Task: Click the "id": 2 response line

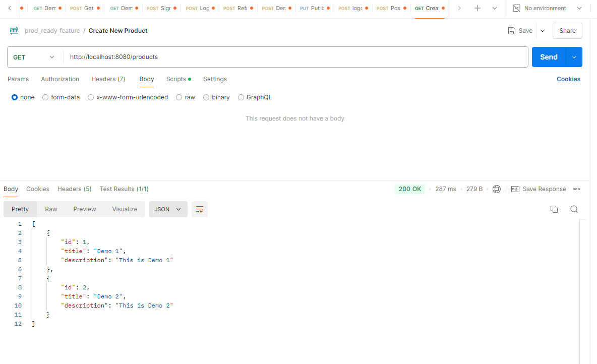Action: click(75, 287)
